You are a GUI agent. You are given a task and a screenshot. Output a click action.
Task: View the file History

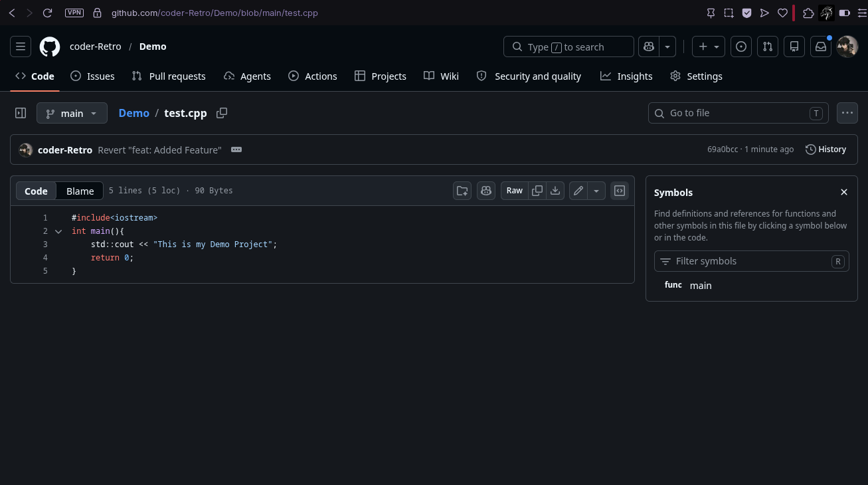tap(825, 149)
